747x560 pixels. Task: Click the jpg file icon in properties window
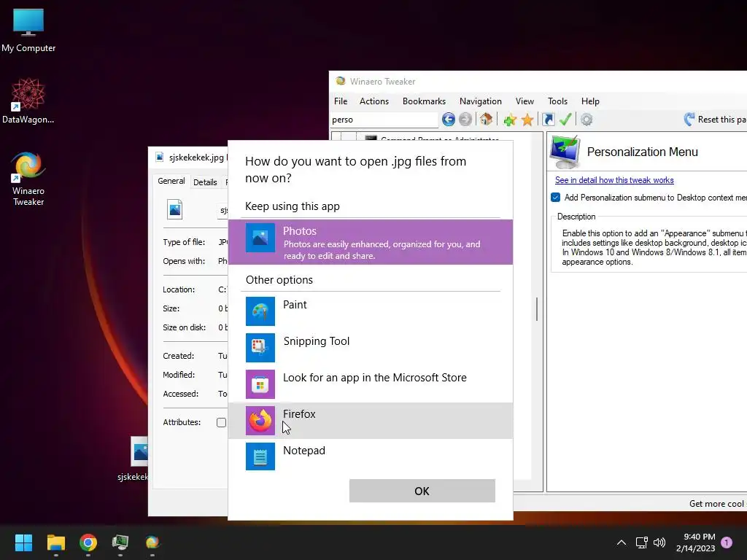pyautogui.click(x=175, y=209)
